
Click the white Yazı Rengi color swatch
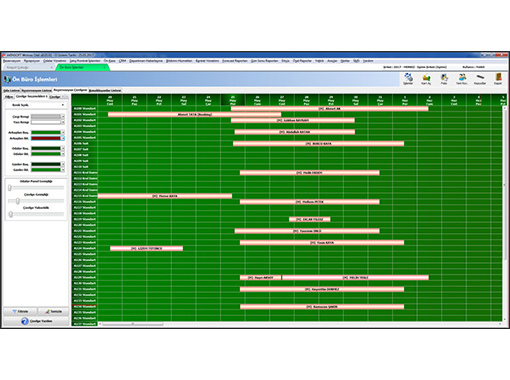(46, 122)
